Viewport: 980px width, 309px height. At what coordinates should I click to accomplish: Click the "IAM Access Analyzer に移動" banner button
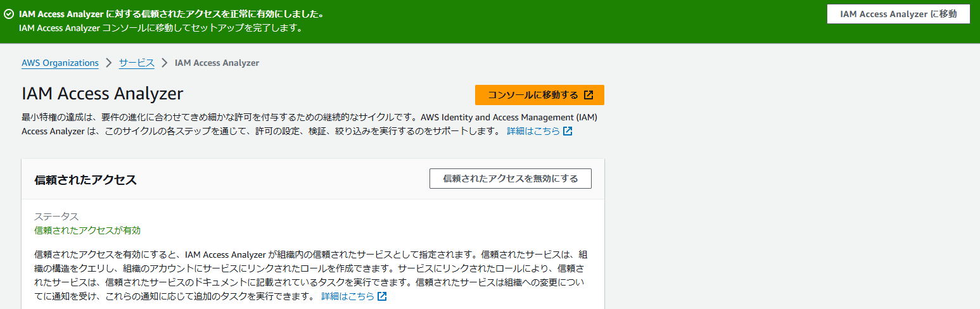(x=898, y=14)
